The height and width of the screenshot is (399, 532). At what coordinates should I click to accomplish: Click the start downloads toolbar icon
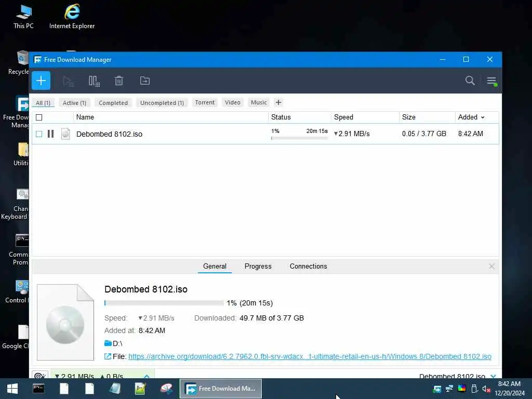click(68, 81)
